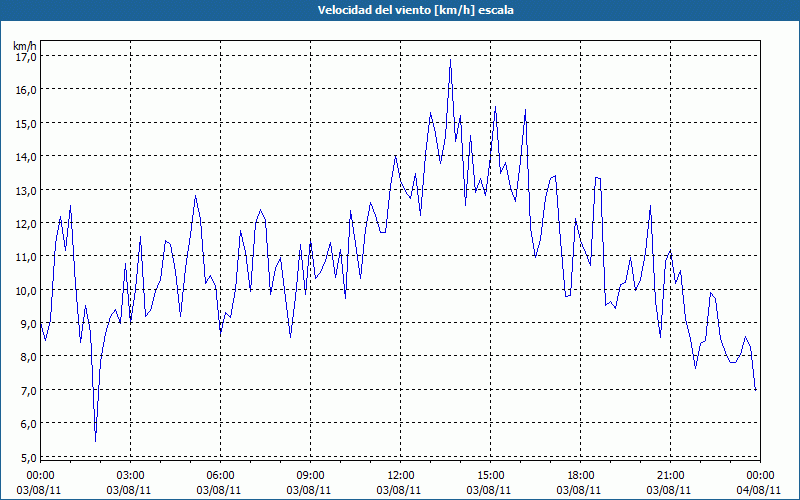The height and width of the screenshot is (500, 800).
Task: Click the 06:00 time label
Action: 220,475
